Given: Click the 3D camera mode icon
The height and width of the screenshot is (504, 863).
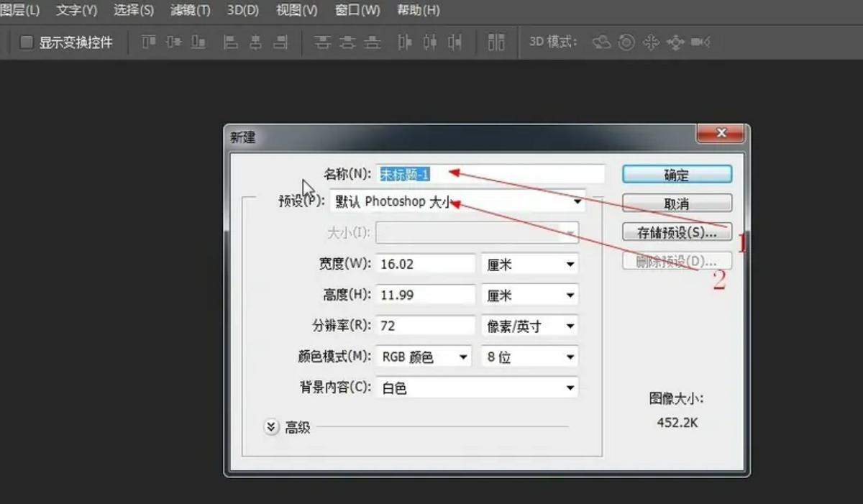Looking at the screenshot, I should click(x=700, y=42).
